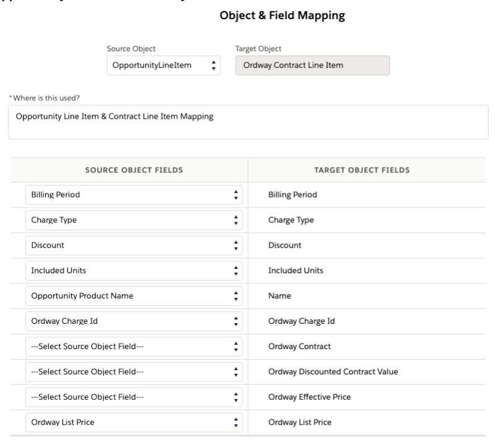
Task: Expand the Included Units source field dropdown
Action: (134, 271)
